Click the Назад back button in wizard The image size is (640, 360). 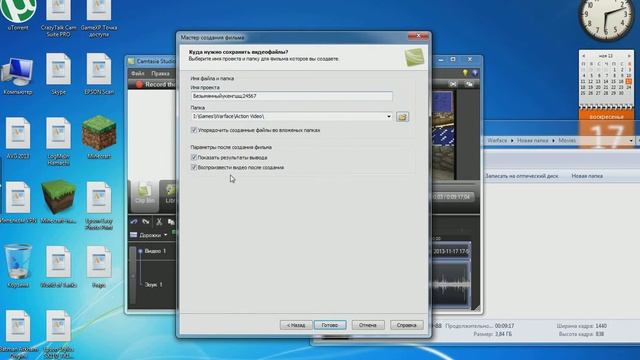tap(296, 325)
